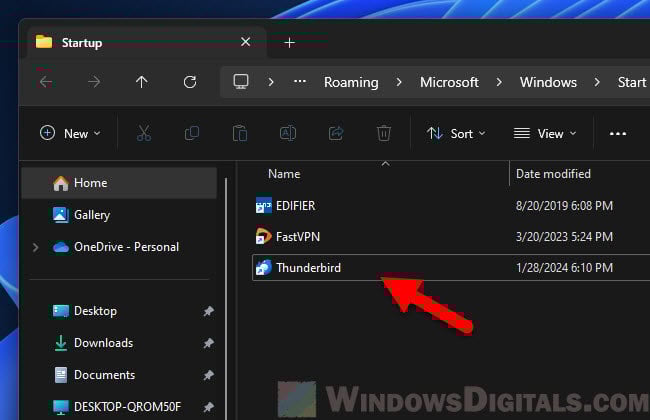Show hidden path segments via ellipsis

[300, 82]
